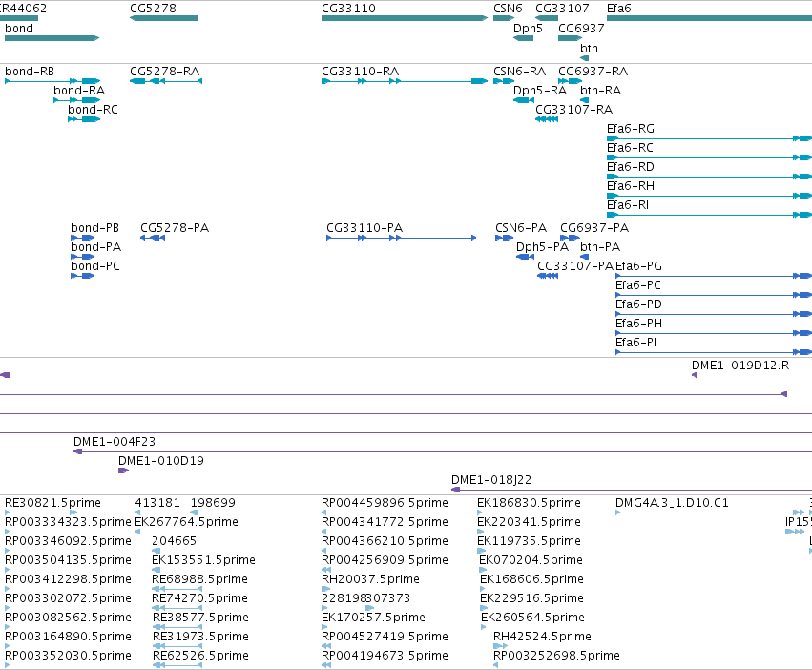Click the btn-RA transcript label
Viewport: 812px width, 670px height.
click(x=600, y=91)
